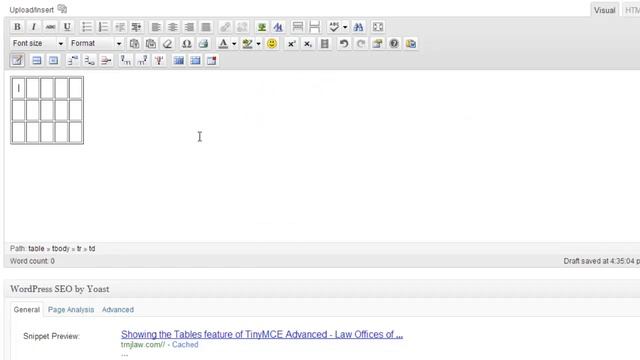
Task: Click the snippet preview title link
Action: pos(262,334)
